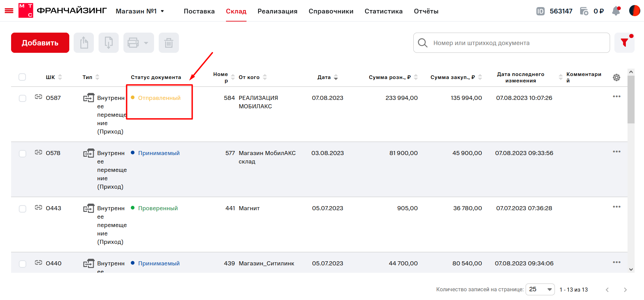Toggle the select-all header checkbox
Screen dimensions: 644x300
[22, 77]
